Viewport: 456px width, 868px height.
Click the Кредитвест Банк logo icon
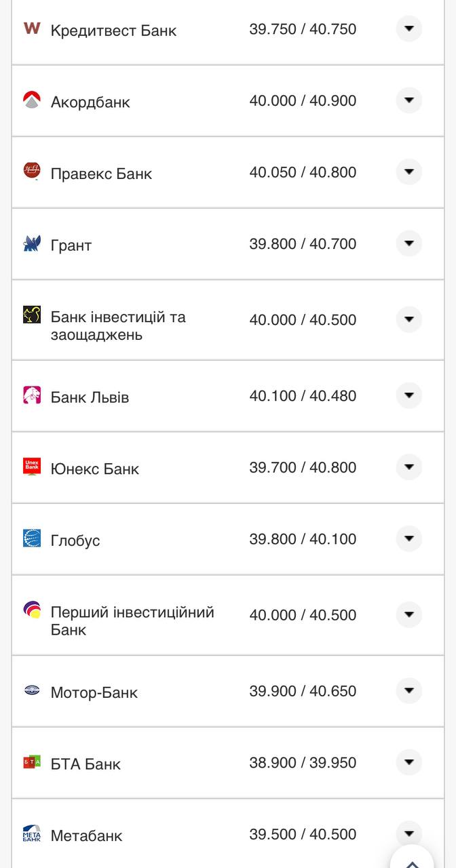[32, 28]
